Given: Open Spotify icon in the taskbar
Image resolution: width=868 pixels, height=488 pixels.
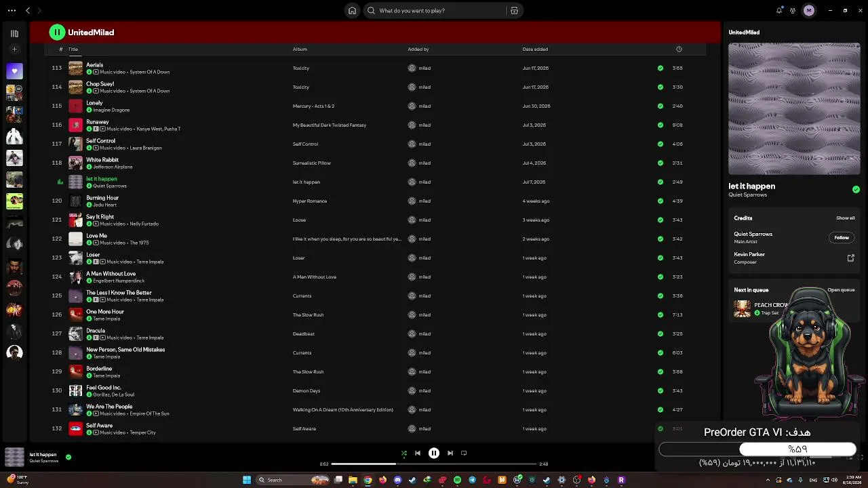Looking at the screenshot, I should coord(457,480).
